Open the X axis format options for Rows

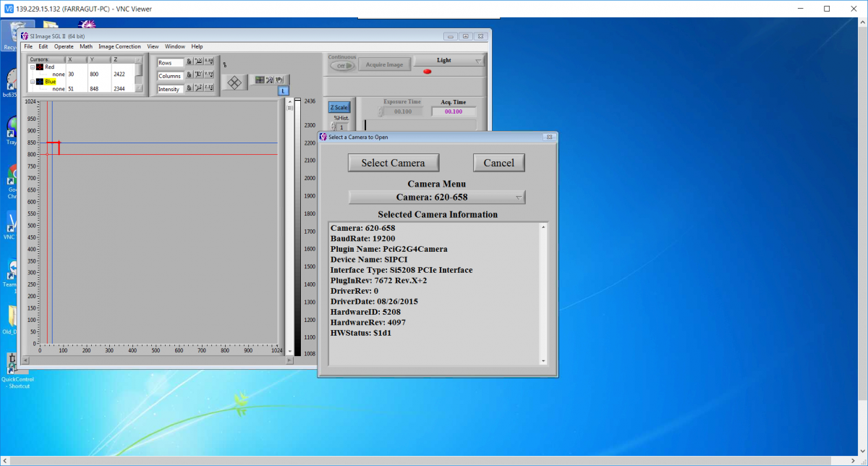209,62
